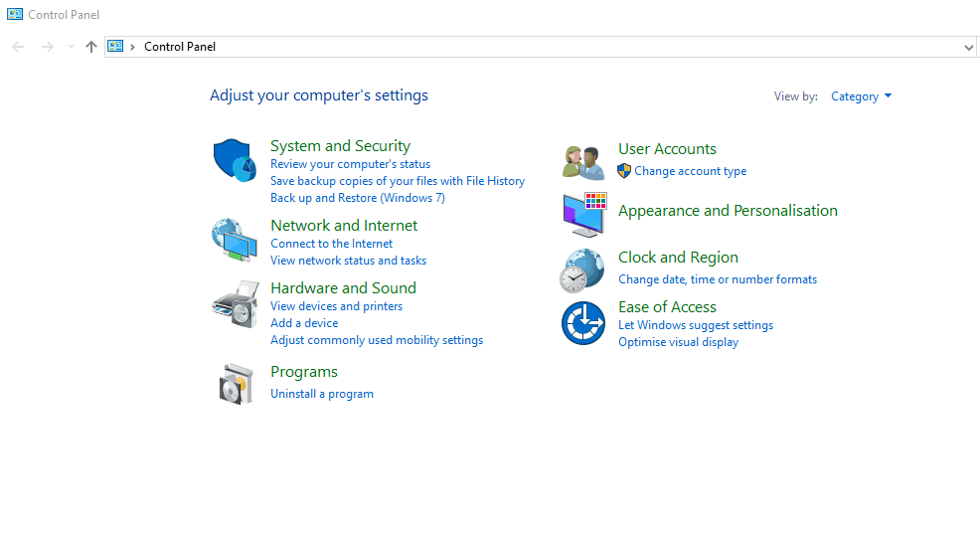Select View devices and printers
The width and height of the screenshot is (980, 536).
coord(336,306)
